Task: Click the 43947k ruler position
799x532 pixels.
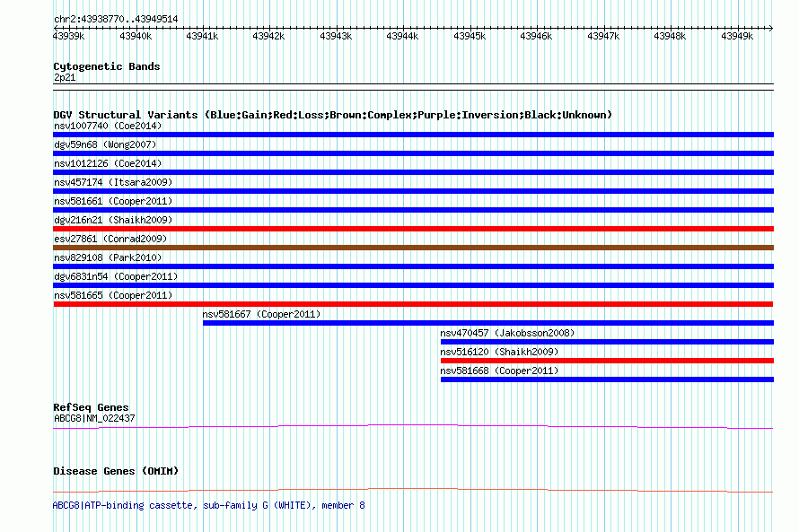Action: tap(603, 36)
